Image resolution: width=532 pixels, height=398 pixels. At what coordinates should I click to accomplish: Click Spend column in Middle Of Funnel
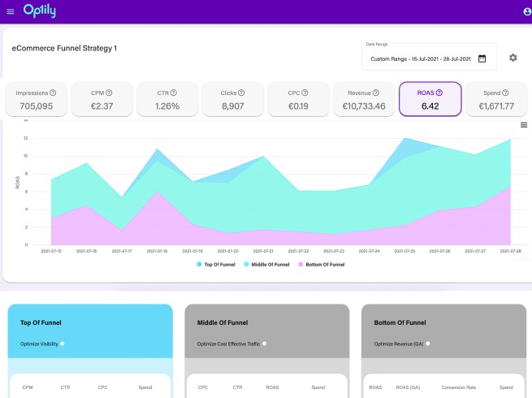[318, 387]
